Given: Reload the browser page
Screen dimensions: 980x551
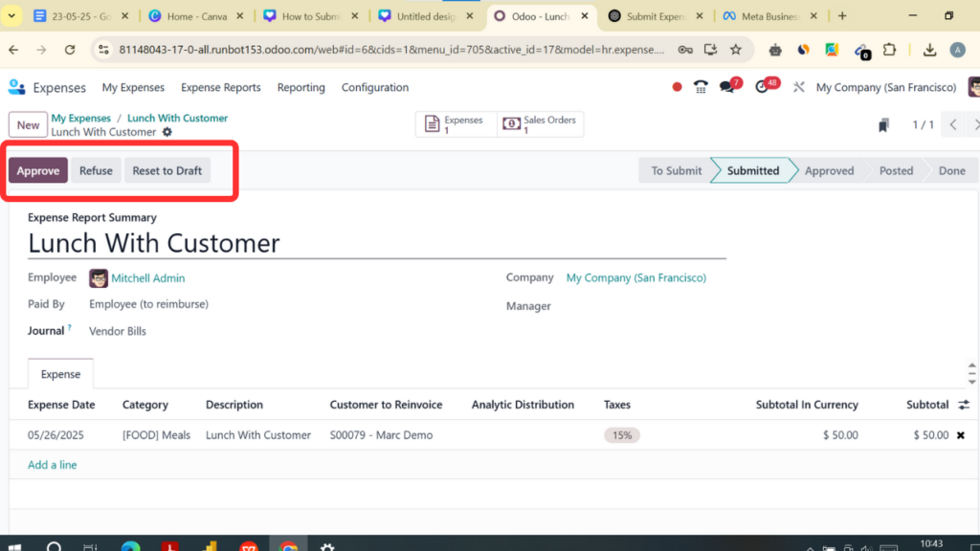Looking at the screenshot, I should (x=69, y=50).
